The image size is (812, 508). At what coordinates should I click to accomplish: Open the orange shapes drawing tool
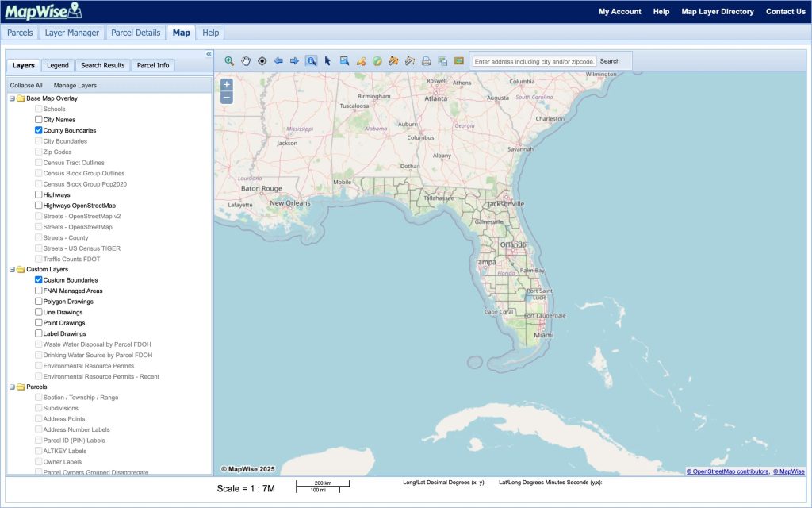coord(361,61)
